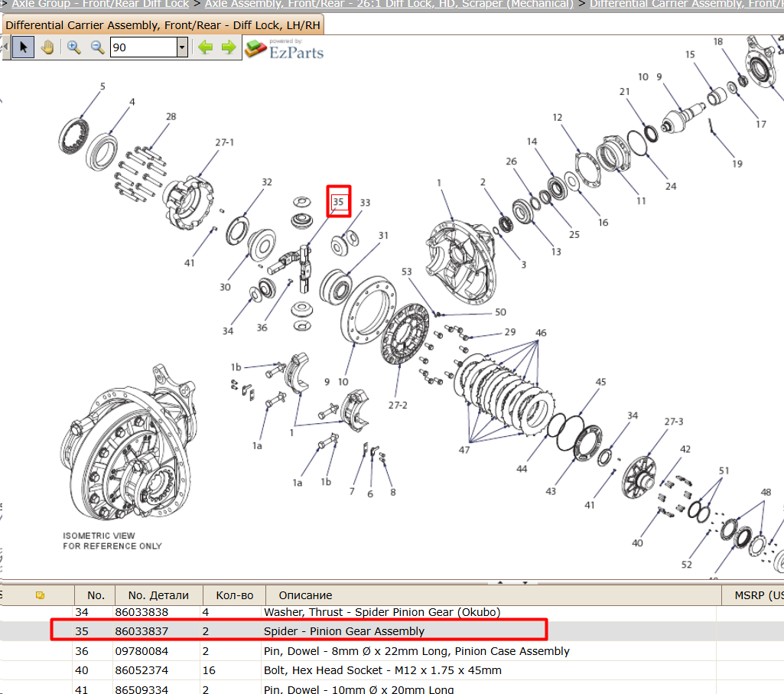Zoom in on the diagram

pos(74,47)
